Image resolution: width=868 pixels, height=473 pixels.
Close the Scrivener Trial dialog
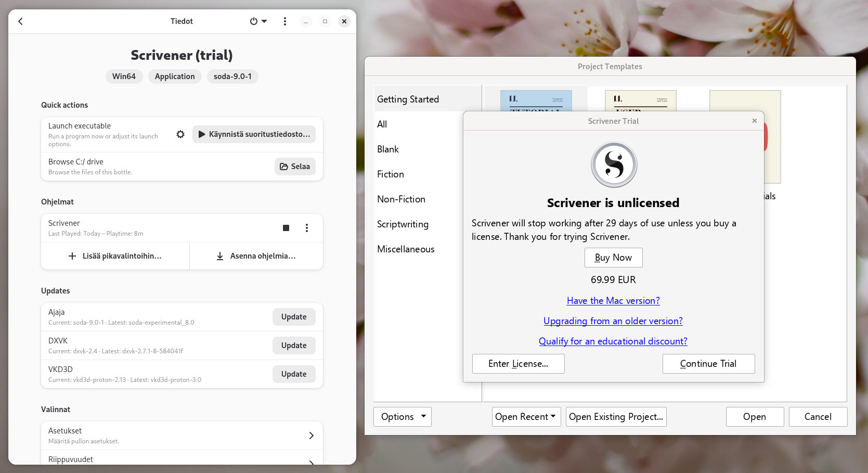pyautogui.click(x=754, y=121)
